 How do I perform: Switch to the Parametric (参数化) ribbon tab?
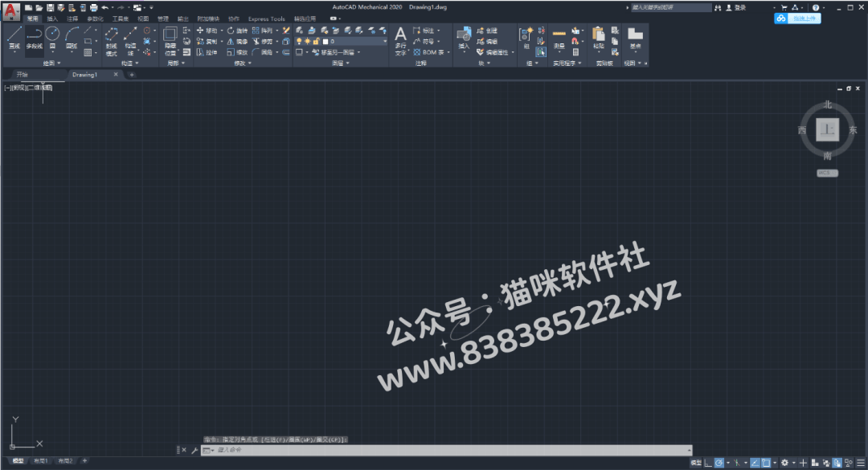95,18
